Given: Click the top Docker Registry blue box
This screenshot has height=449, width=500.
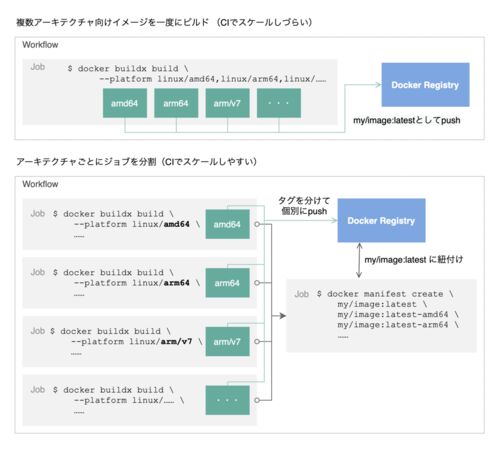Looking at the screenshot, I should [425, 85].
